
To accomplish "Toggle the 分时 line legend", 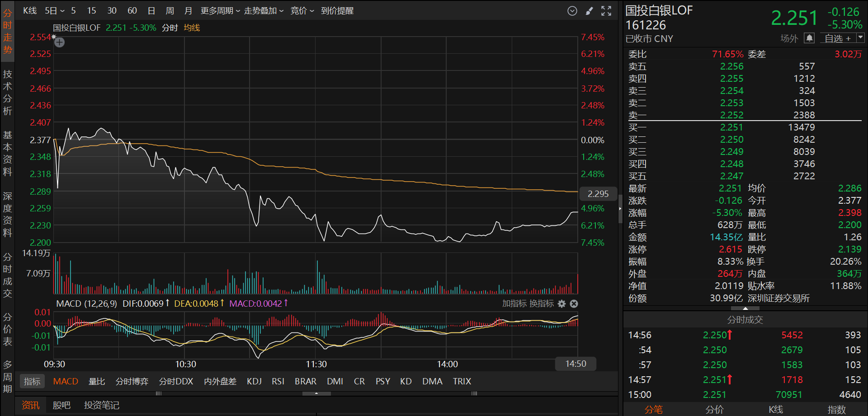I will tap(170, 28).
